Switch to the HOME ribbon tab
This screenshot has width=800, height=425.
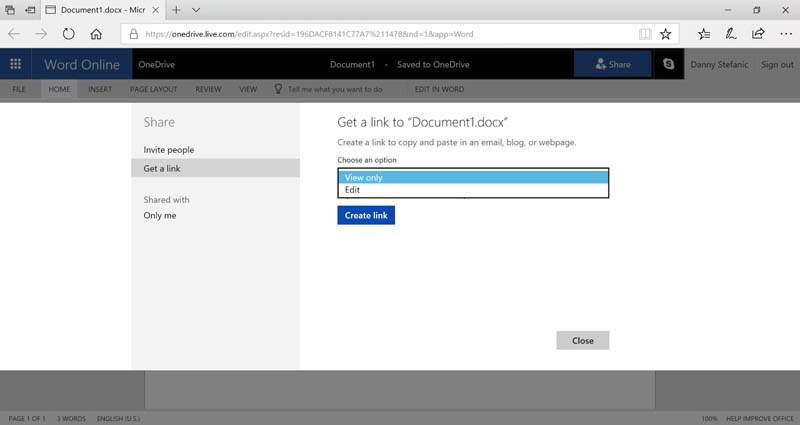59,89
